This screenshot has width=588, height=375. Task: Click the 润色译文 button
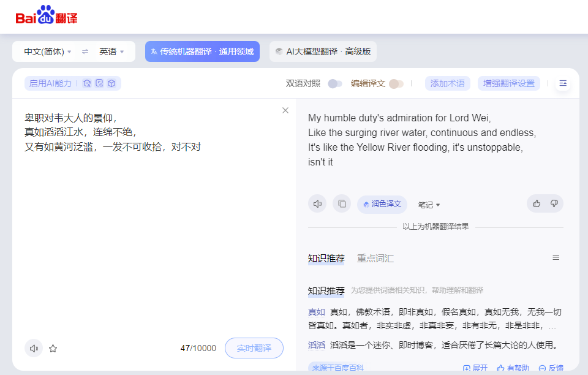tap(382, 204)
